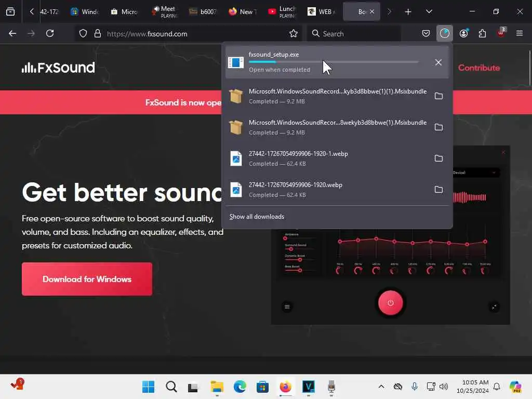Switch to the WEB tab
The height and width of the screenshot is (399, 532).
click(321, 12)
